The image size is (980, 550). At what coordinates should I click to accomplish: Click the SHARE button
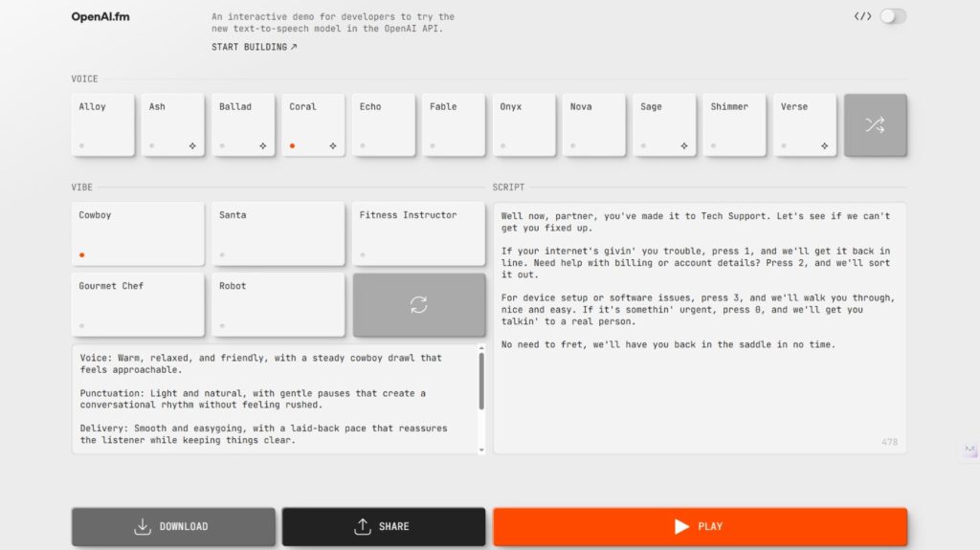pyautogui.click(x=383, y=526)
